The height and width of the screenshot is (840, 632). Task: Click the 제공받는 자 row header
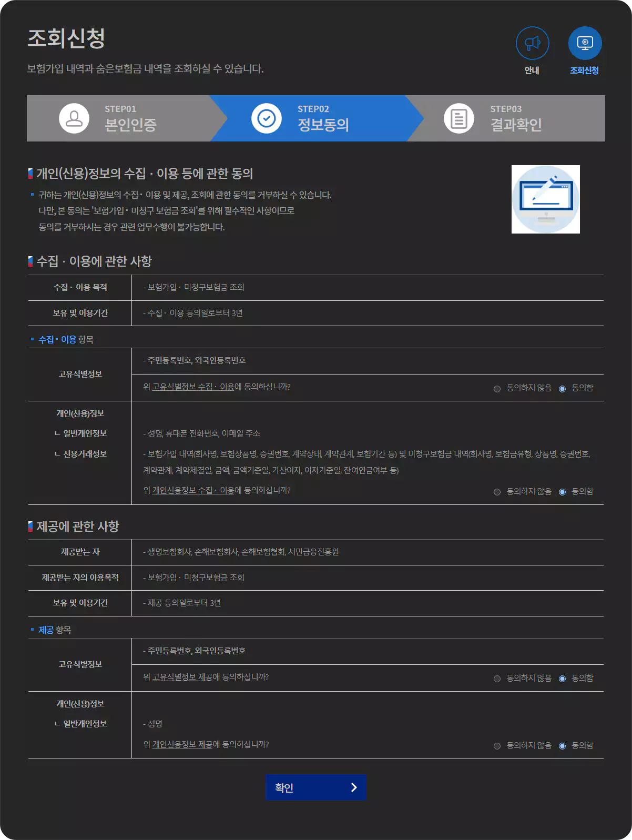80,552
